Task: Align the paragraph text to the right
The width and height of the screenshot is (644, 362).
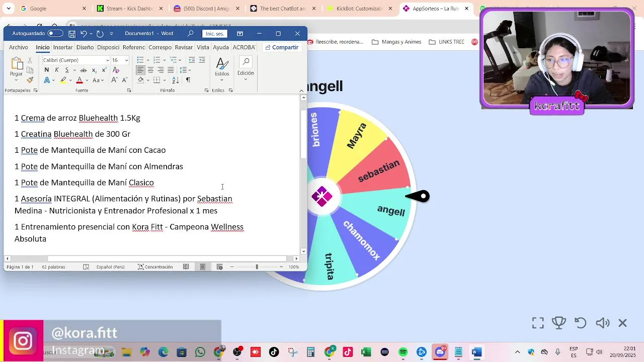Action: tap(160, 70)
